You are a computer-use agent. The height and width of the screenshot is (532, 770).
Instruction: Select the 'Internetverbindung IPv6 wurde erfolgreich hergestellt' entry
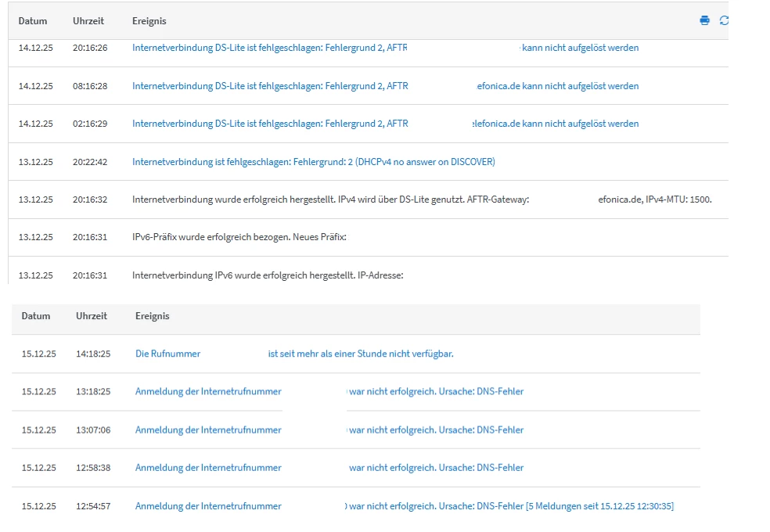(x=268, y=275)
